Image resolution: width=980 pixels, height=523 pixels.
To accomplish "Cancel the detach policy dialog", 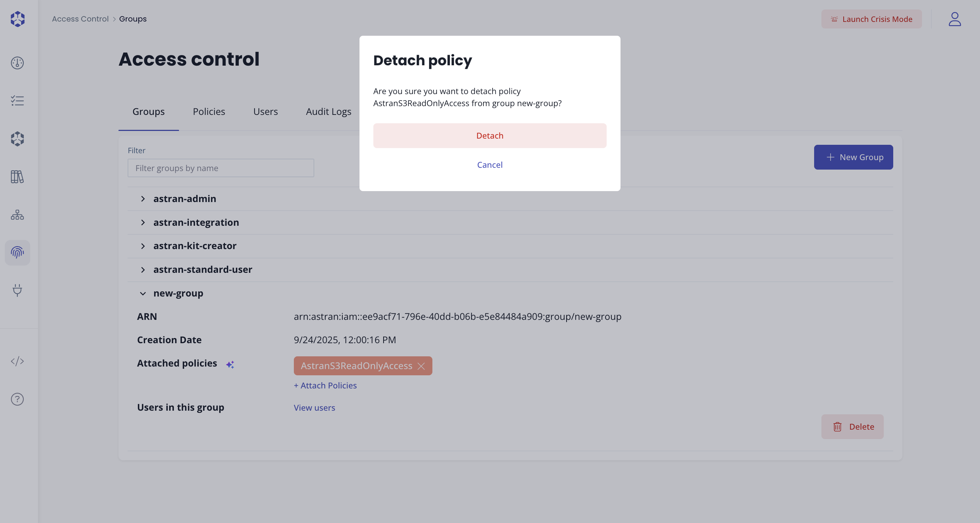I will (x=490, y=165).
